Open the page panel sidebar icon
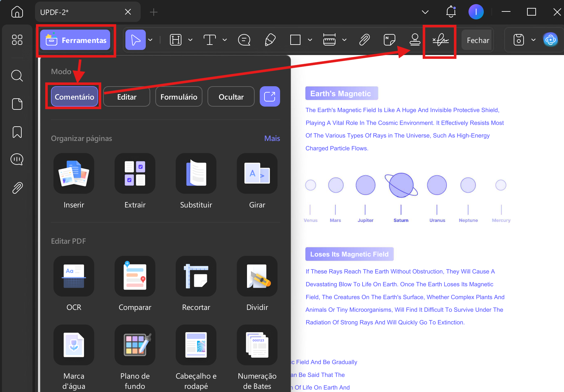The image size is (564, 392). tap(17, 104)
